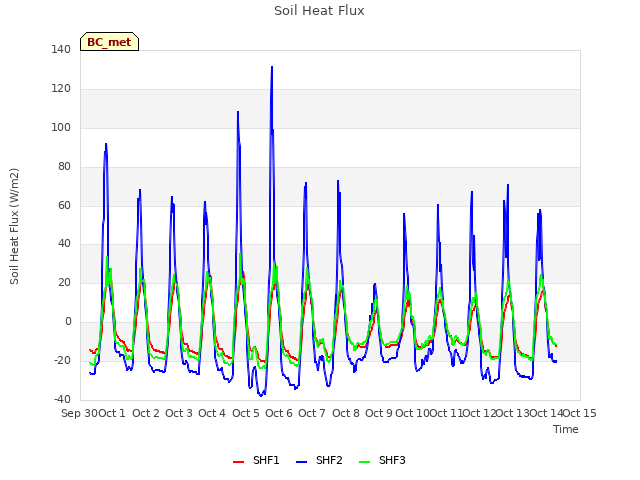Click the Oct 6 x-axis tick label

pos(279,413)
